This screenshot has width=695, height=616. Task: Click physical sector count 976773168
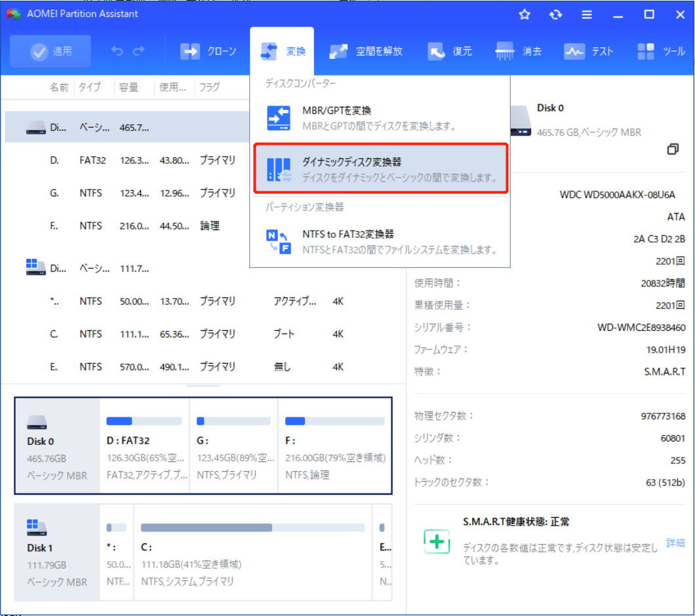pos(663,416)
